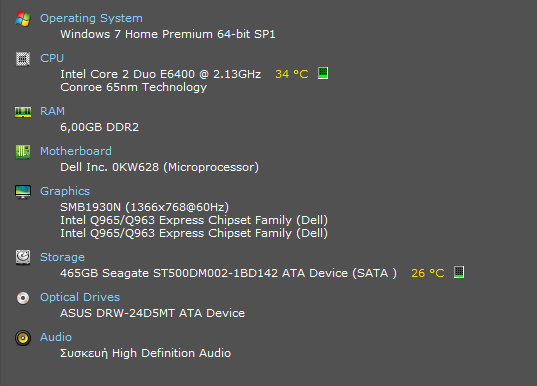This screenshot has height=386, width=537.
Task: Click the Storage hard drive icon
Action: click(x=23, y=258)
